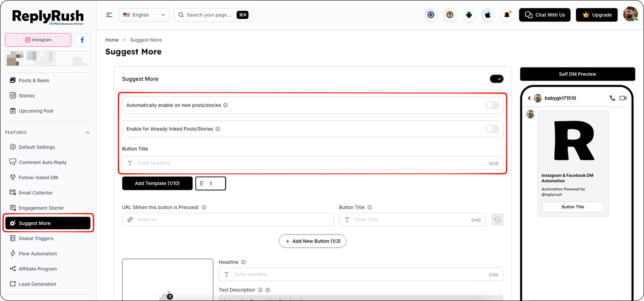Click the phone call icon in DM preview

612,98
